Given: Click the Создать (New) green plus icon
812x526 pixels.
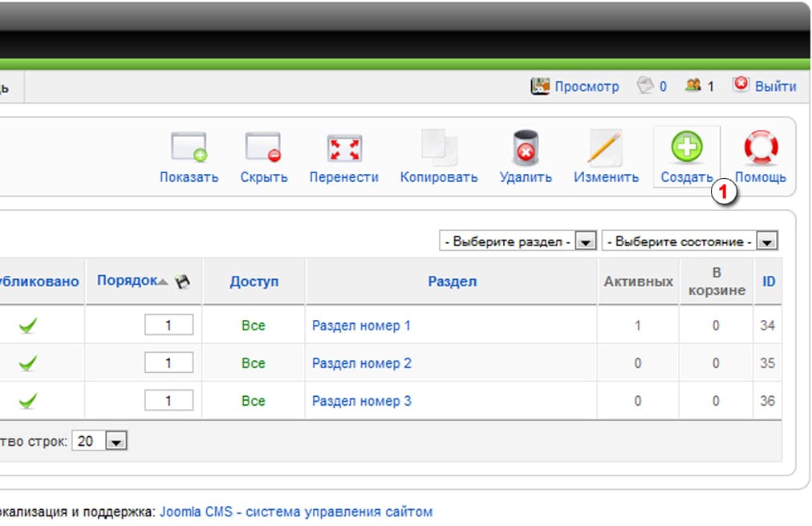Looking at the screenshot, I should (x=686, y=149).
